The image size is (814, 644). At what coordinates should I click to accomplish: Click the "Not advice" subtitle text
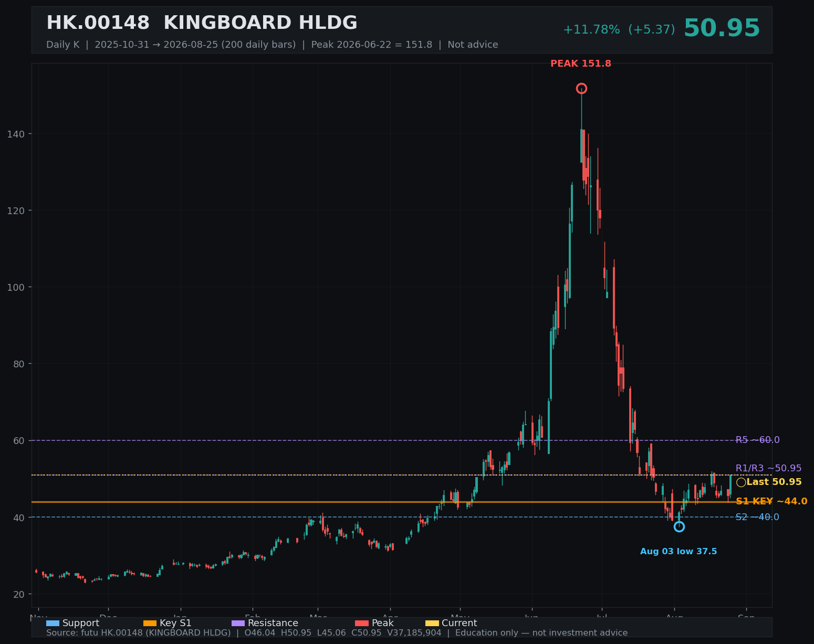[473, 45]
